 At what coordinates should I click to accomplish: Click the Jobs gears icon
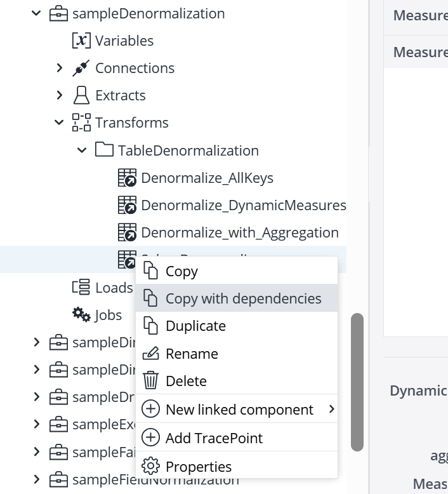click(81, 315)
